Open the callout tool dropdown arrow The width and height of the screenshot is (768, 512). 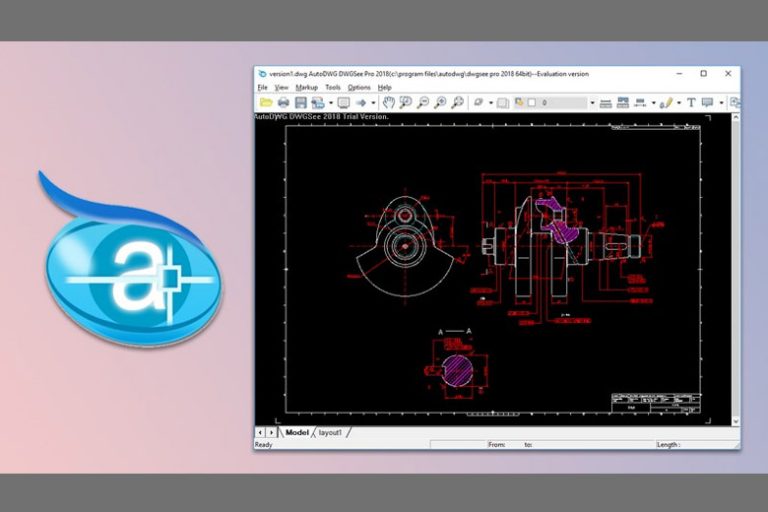pos(721,103)
